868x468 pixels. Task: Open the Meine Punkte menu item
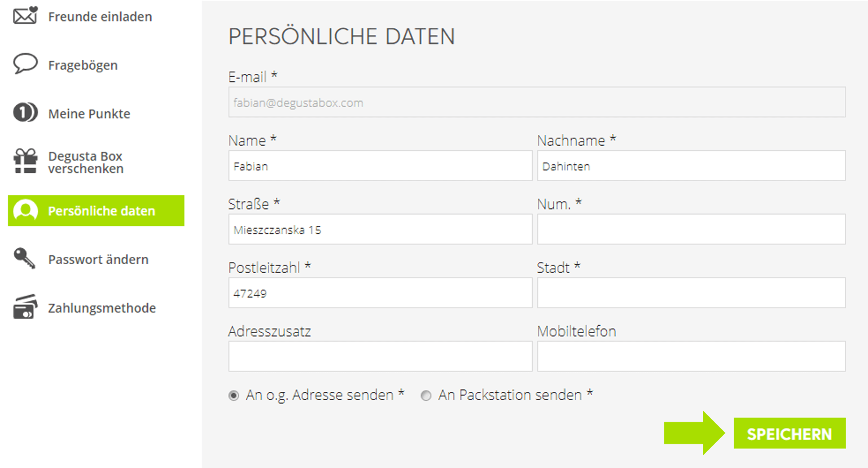pos(89,114)
